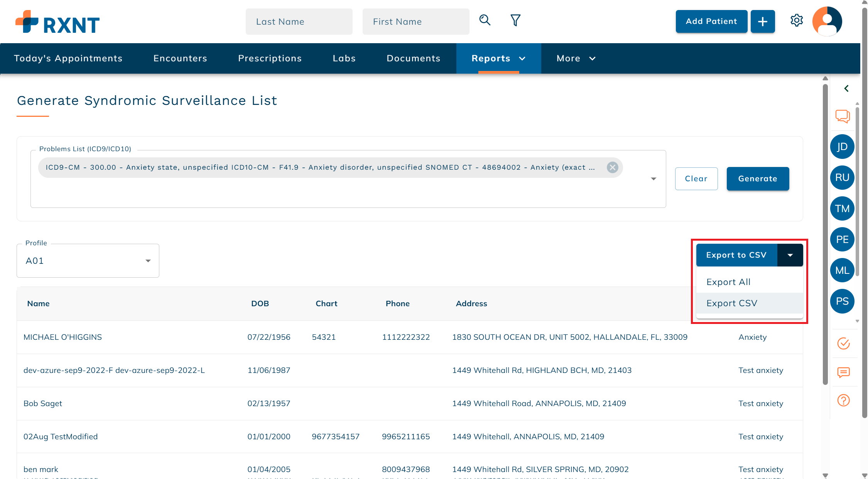Click the Add Patient button
This screenshot has width=868, height=479.
[711, 22]
